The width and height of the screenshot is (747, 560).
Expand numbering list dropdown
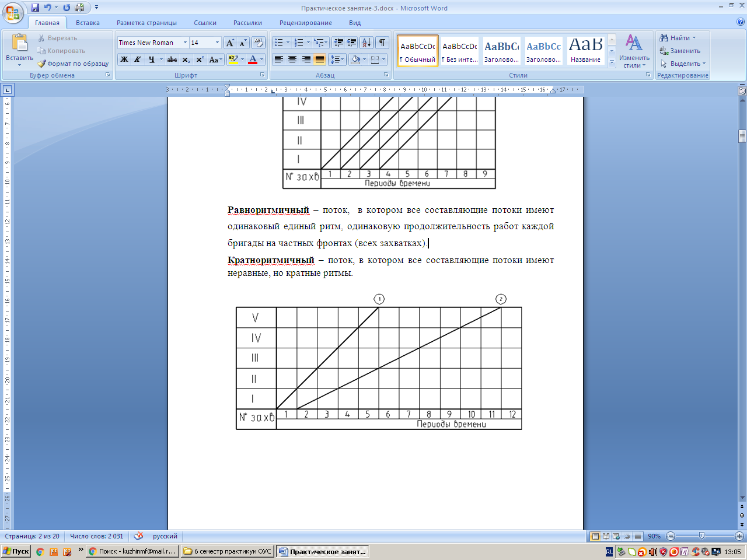click(x=308, y=43)
